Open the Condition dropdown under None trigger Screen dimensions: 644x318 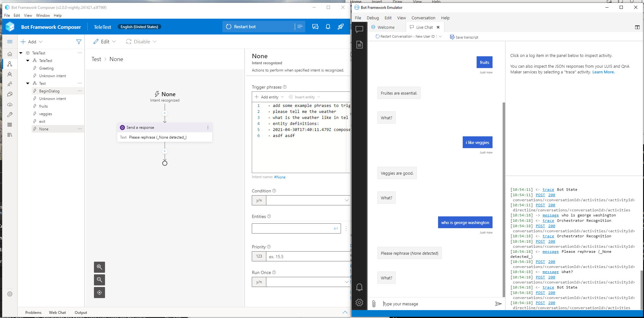pos(347,200)
